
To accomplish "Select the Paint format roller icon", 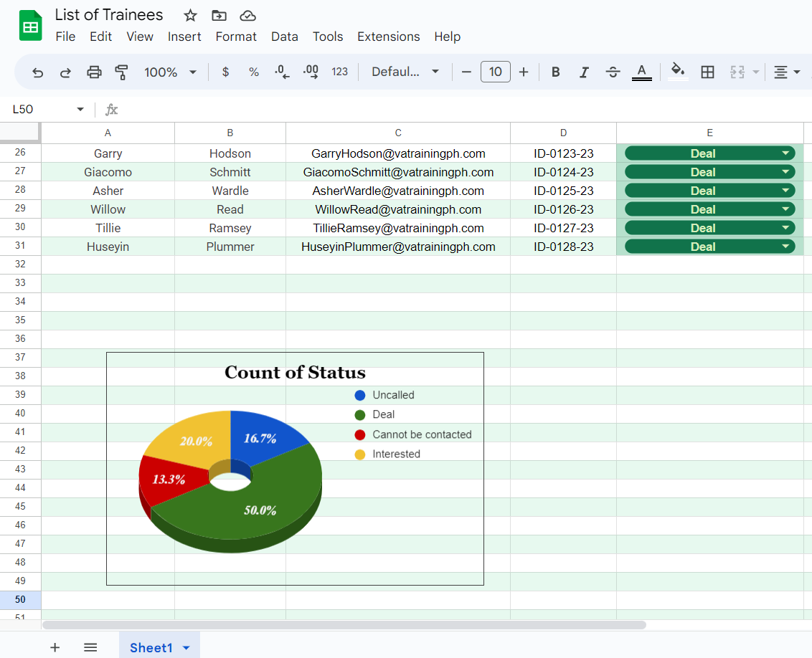I will tap(121, 72).
